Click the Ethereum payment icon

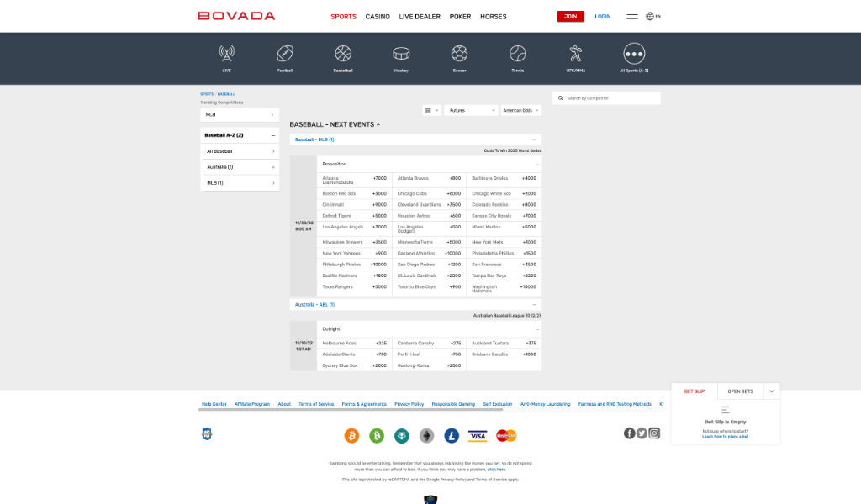pos(426,435)
